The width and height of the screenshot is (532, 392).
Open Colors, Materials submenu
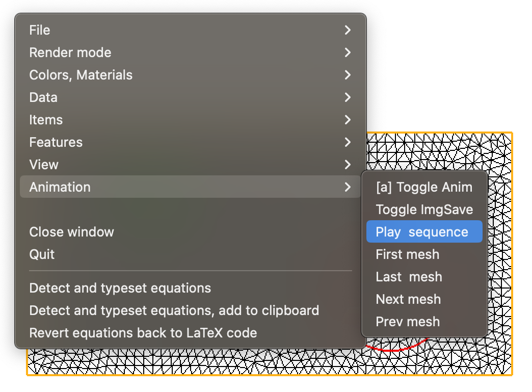[81, 75]
